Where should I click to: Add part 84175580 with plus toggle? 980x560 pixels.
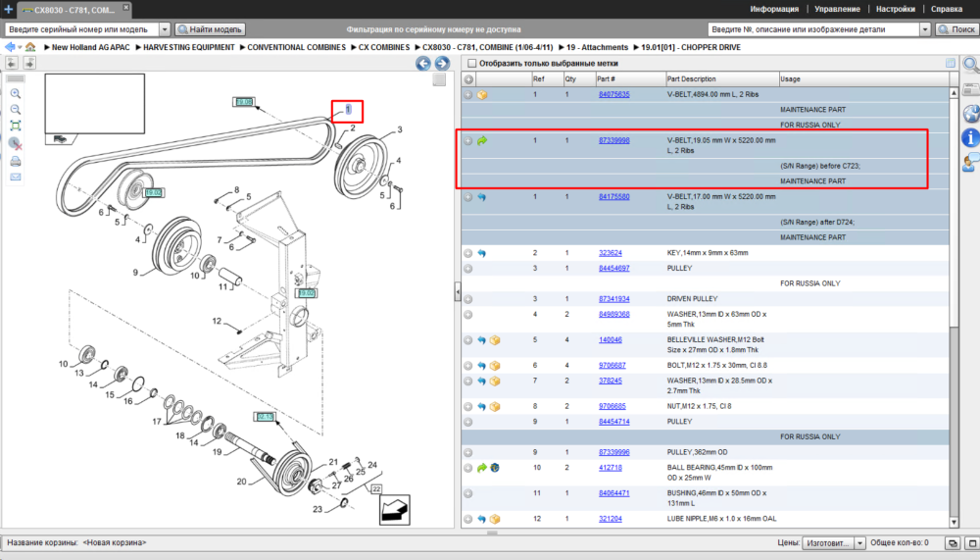[468, 197]
